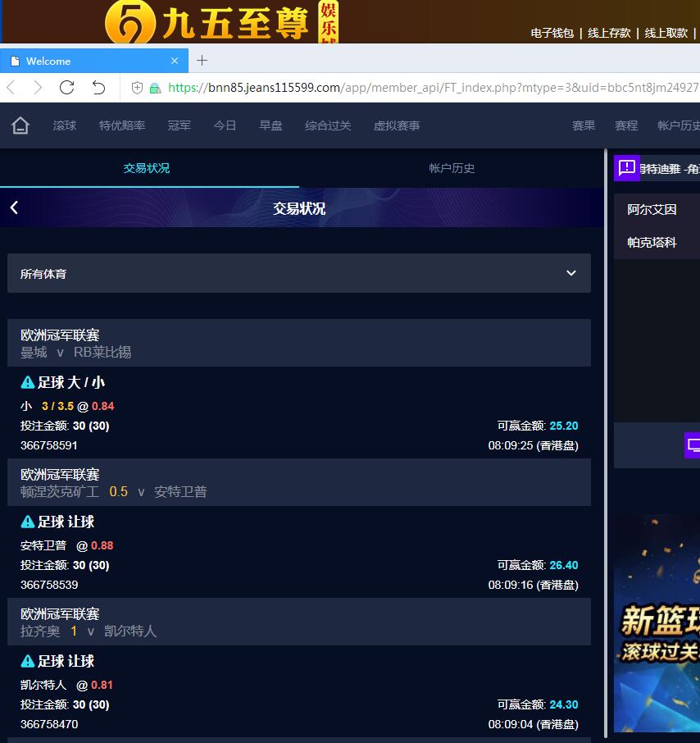This screenshot has width=700, height=743.
Task: Click the URL address field
Action: click(433, 88)
